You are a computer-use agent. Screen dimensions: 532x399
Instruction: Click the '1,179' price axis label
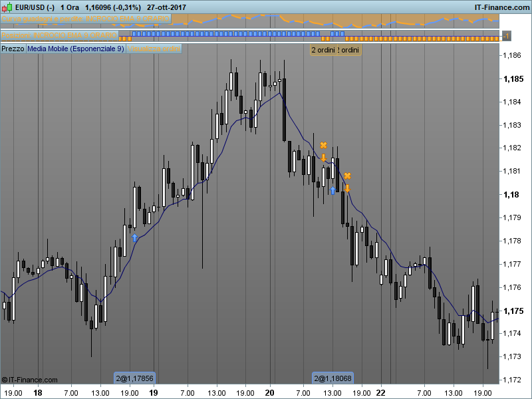point(512,217)
